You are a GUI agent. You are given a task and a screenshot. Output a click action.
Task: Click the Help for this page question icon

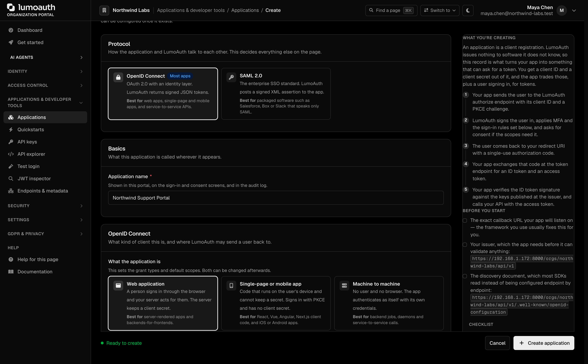click(11, 260)
